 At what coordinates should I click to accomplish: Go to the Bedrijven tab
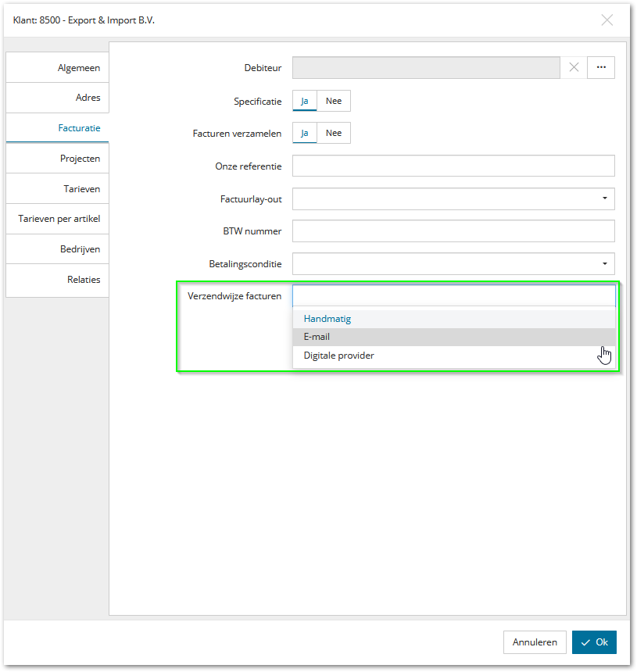tap(57, 249)
